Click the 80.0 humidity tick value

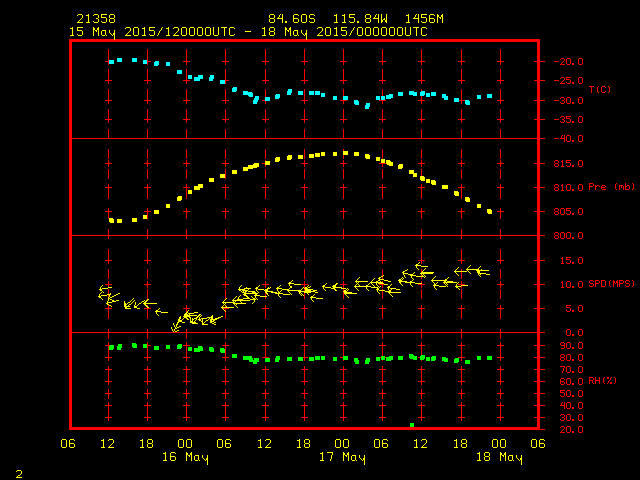pyautogui.click(x=572, y=358)
